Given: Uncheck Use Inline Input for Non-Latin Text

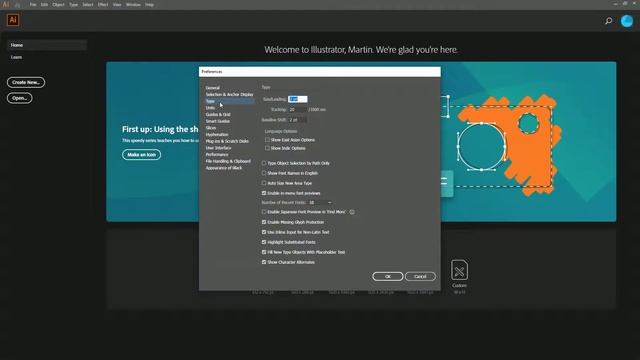Looking at the screenshot, I should 264,232.
